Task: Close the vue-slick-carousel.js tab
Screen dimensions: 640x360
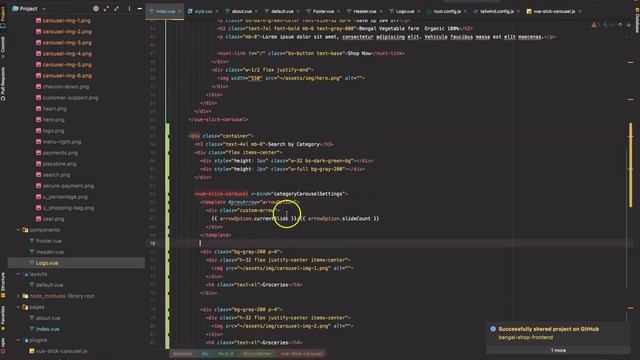Action: 580,11
